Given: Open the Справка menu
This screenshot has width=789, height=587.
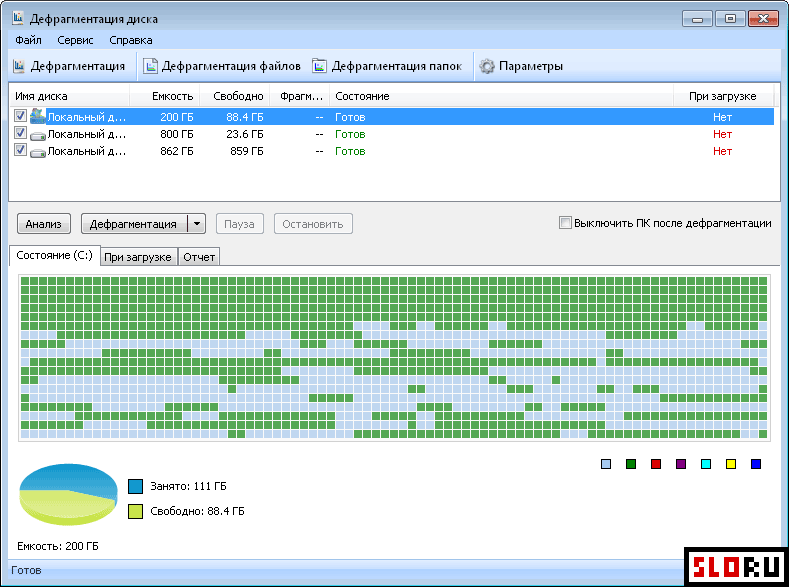Looking at the screenshot, I should [x=131, y=40].
